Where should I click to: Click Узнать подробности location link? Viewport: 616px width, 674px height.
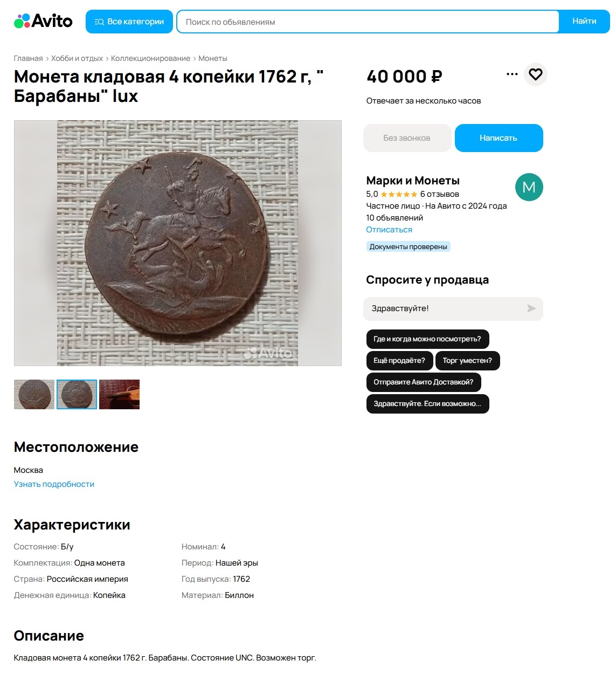click(54, 484)
